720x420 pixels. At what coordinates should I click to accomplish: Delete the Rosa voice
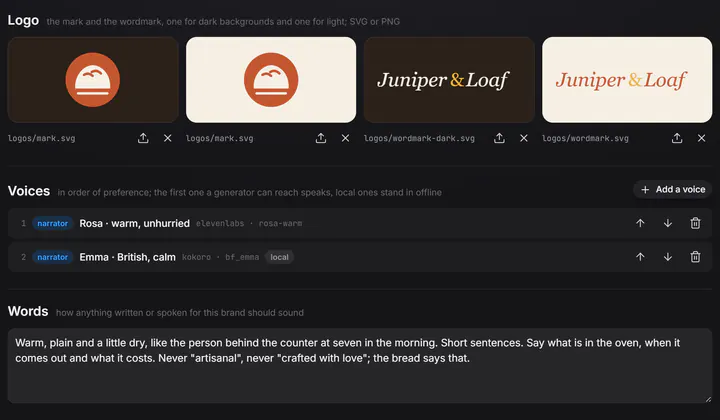pyautogui.click(x=695, y=223)
